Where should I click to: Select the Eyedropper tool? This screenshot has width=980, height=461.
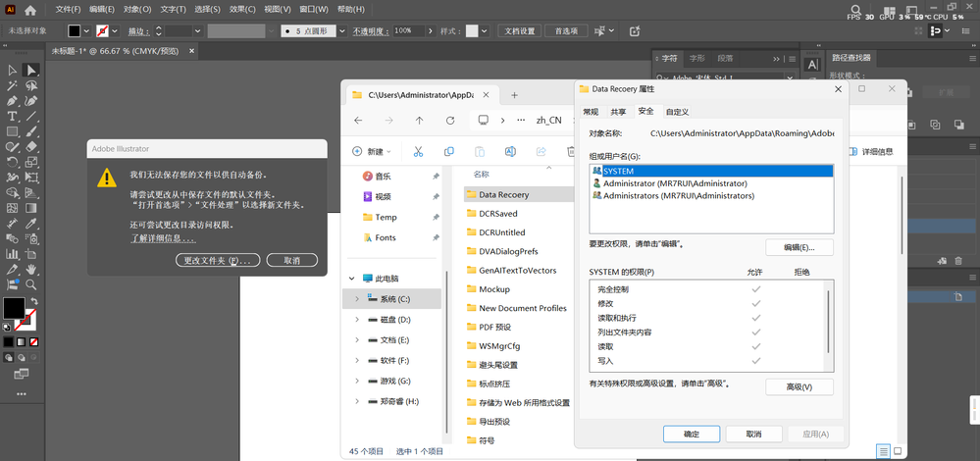click(x=30, y=223)
